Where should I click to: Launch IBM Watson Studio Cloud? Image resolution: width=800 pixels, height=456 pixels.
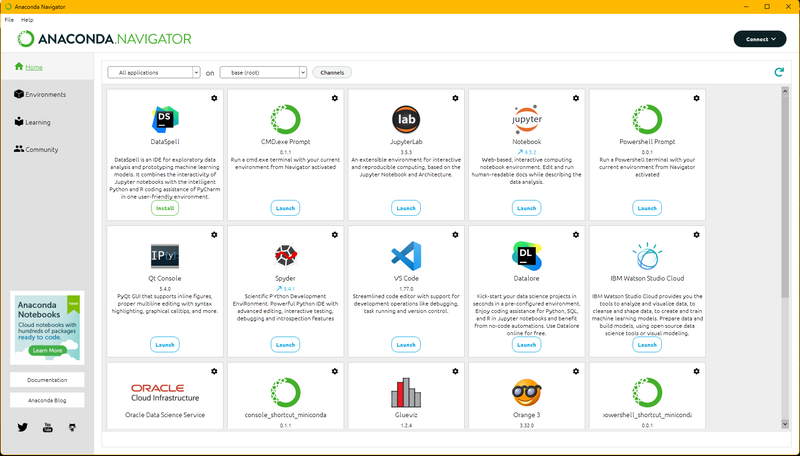point(647,345)
